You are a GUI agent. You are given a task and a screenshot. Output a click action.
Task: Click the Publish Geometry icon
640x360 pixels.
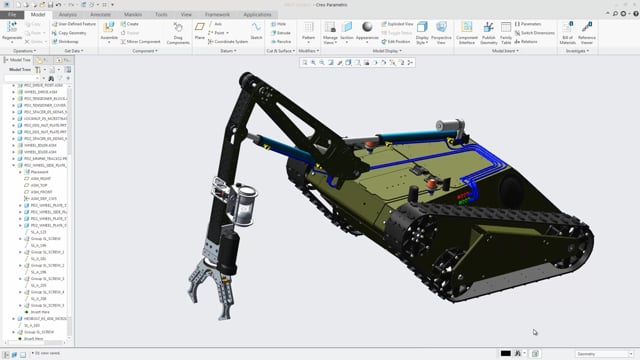[x=489, y=27]
